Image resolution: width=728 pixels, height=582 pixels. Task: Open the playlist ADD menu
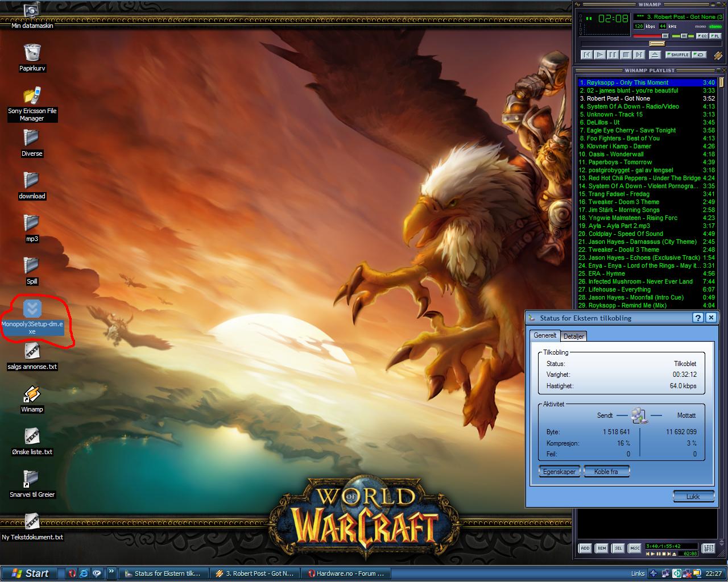[x=585, y=548]
